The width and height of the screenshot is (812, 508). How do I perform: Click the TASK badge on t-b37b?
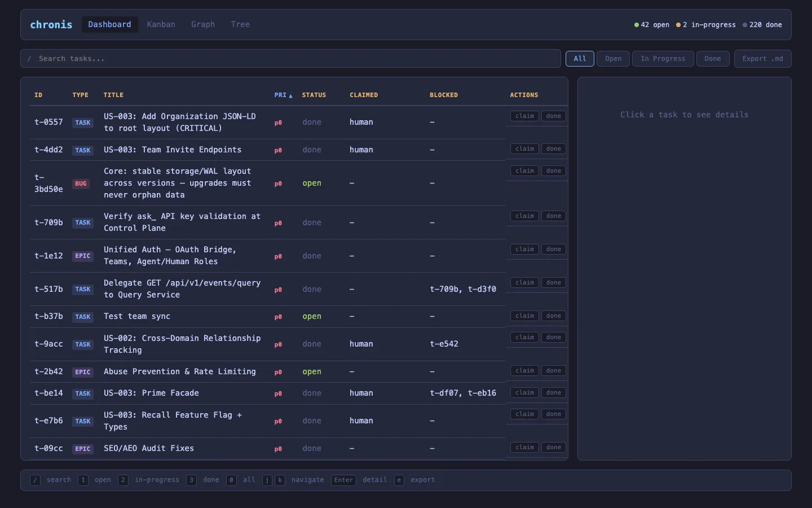pyautogui.click(x=83, y=317)
